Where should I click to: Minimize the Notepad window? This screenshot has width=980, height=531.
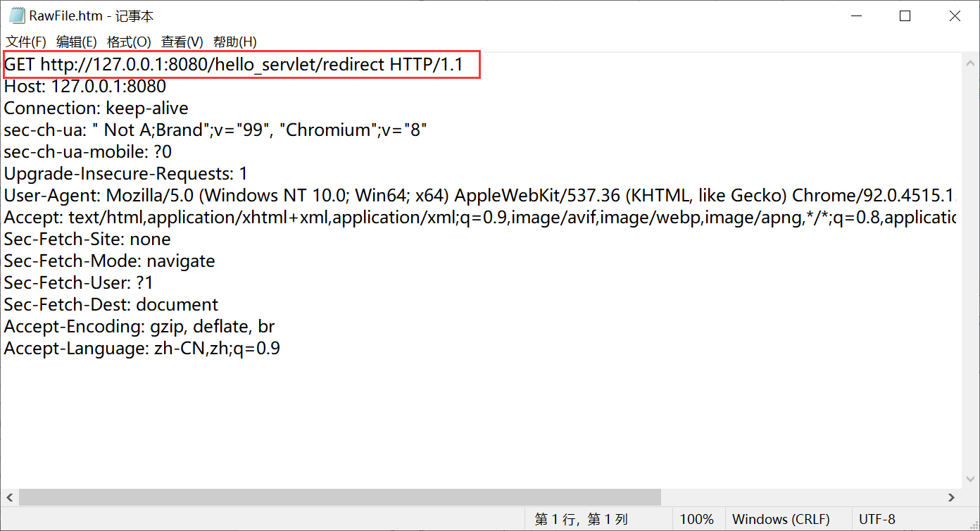[x=857, y=16]
